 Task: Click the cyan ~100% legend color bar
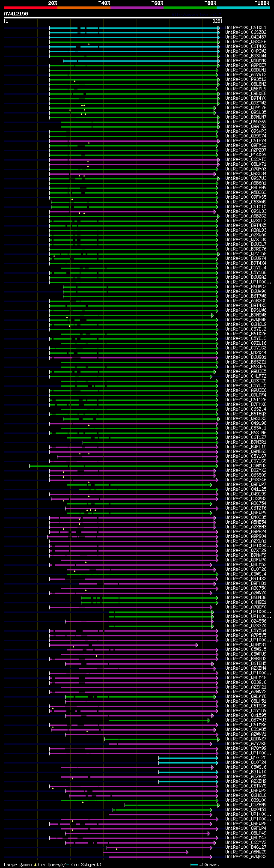[x=243, y=8]
